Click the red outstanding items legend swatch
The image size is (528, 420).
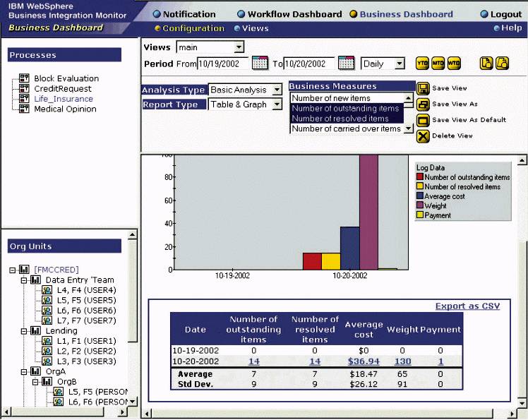point(420,177)
